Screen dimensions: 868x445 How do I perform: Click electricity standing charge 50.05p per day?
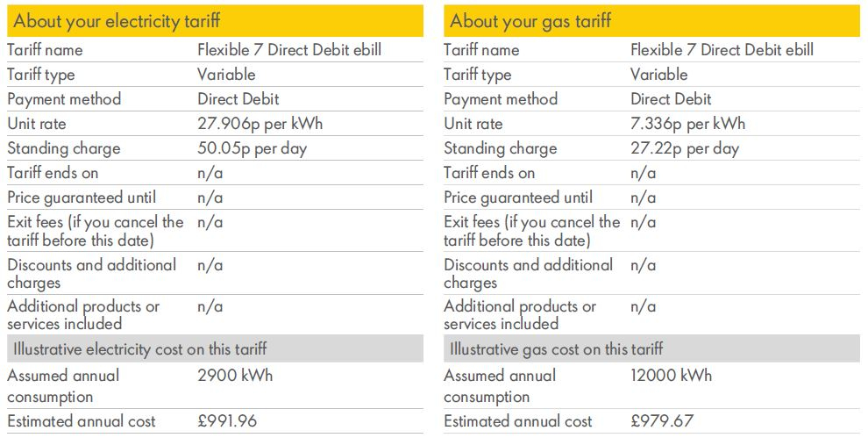point(252,148)
